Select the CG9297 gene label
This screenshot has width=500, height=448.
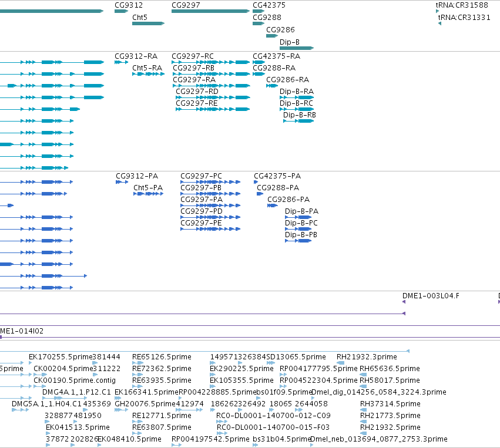[x=186, y=5]
